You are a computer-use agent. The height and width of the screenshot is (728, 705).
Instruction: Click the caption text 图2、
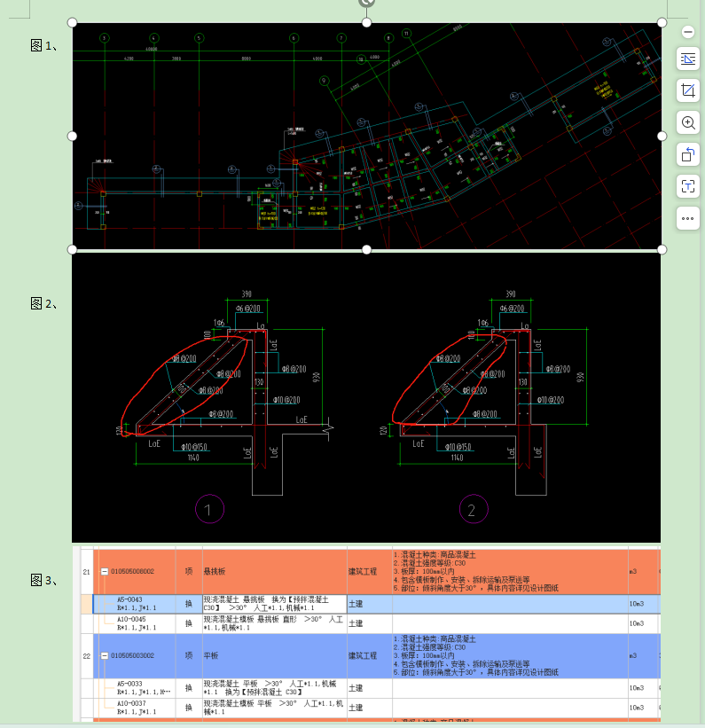click(44, 303)
